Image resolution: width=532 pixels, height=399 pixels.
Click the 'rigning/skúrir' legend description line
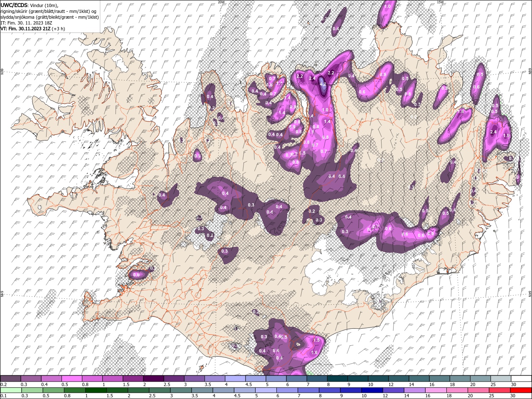(x=49, y=11)
